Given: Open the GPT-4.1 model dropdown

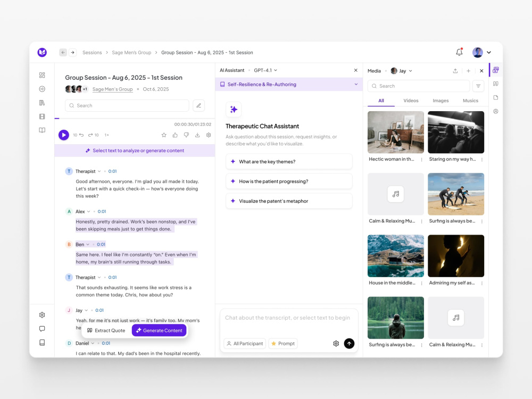Looking at the screenshot, I should (x=265, y=70).
